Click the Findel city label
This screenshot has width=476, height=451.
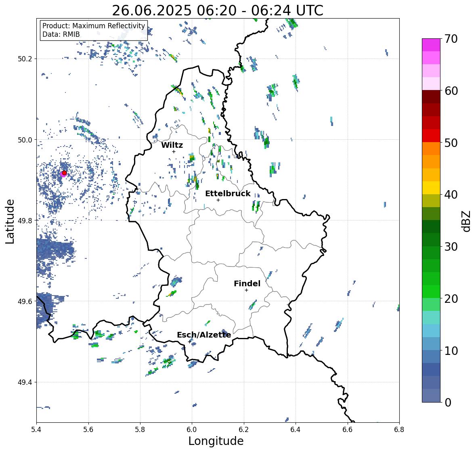(x=247, y=283)
